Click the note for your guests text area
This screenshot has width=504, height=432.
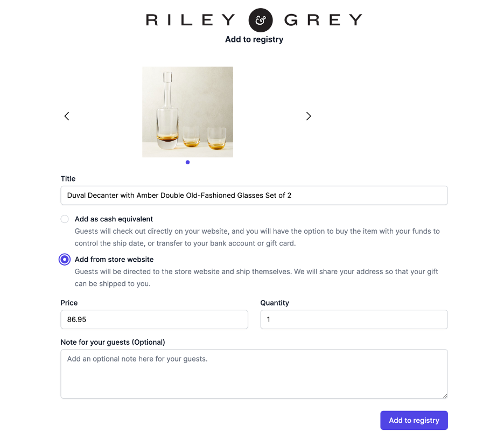pyautogui.click(x=254, y=373)
